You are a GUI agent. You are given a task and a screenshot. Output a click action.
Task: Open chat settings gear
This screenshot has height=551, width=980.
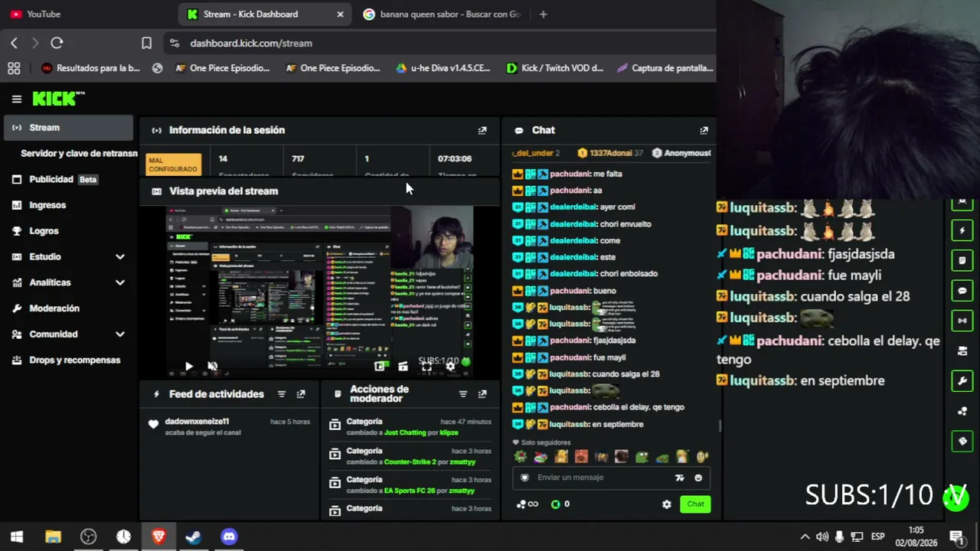[667, 504]
